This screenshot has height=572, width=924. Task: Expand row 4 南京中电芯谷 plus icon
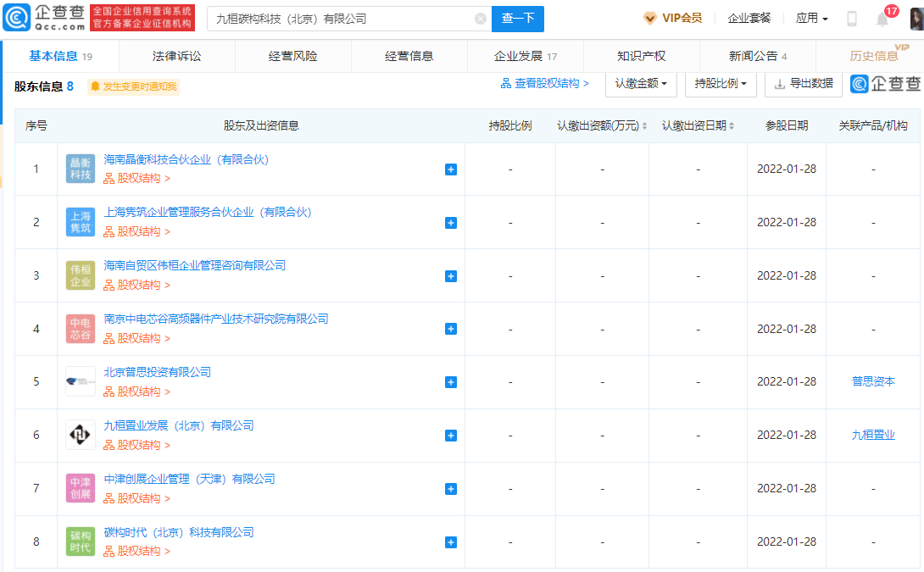(x=451, y=329)
